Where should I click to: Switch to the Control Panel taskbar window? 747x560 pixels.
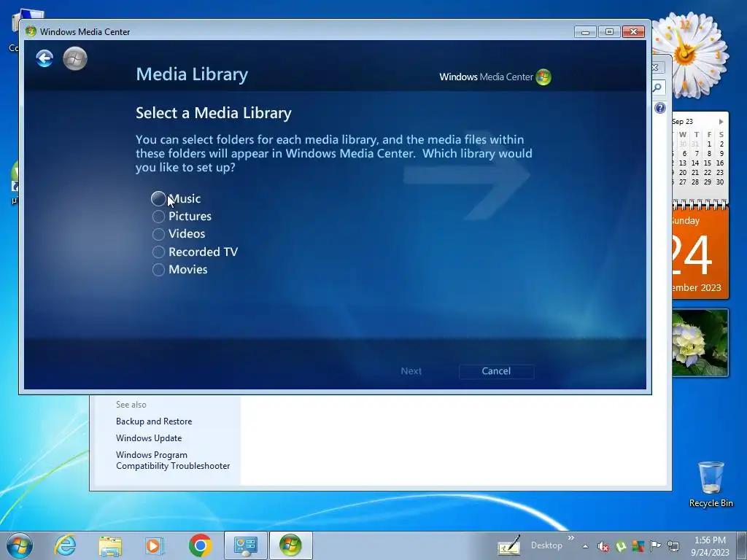point(246,545)
